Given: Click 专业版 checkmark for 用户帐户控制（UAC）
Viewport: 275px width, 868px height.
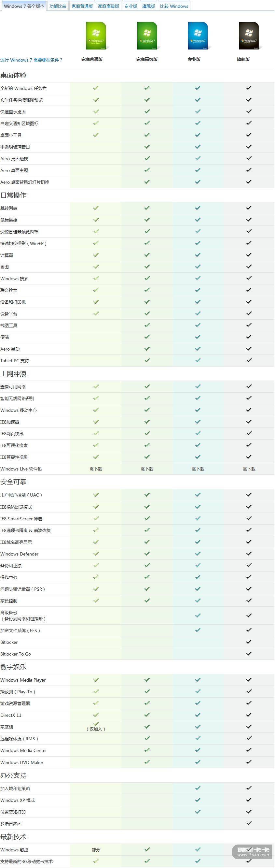Looking at the screenshot, I should pyautogui.click(x=198, y=495).
